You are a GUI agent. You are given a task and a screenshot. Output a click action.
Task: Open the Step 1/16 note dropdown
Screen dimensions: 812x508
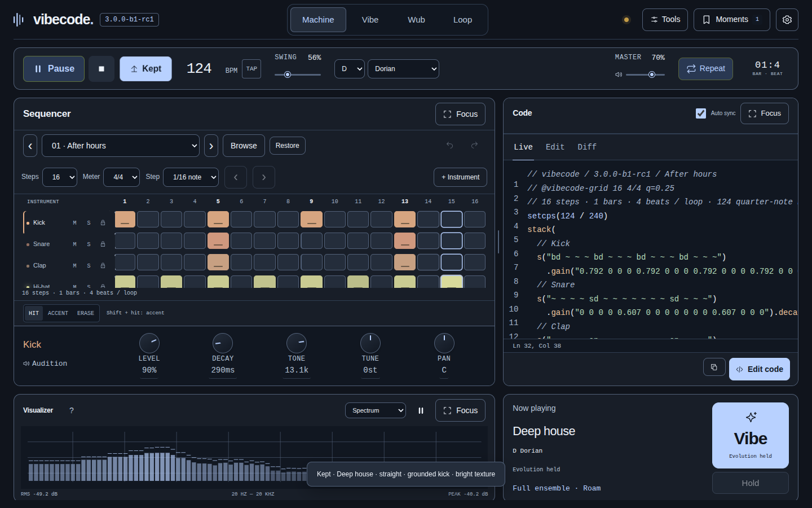point(191,177)
